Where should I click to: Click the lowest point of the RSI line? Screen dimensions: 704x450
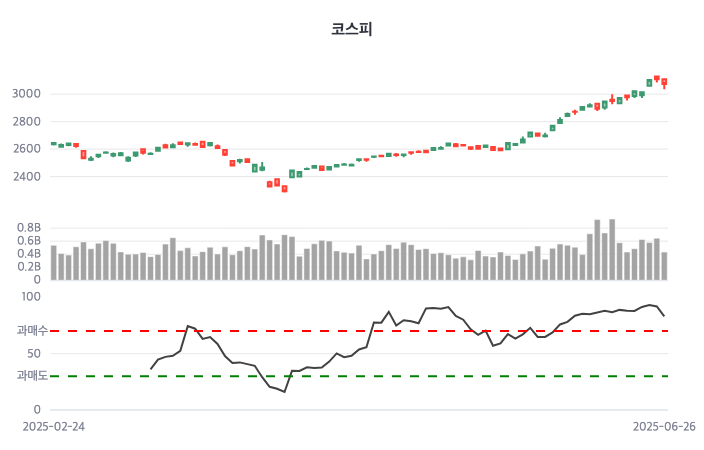tap(284, 392)
